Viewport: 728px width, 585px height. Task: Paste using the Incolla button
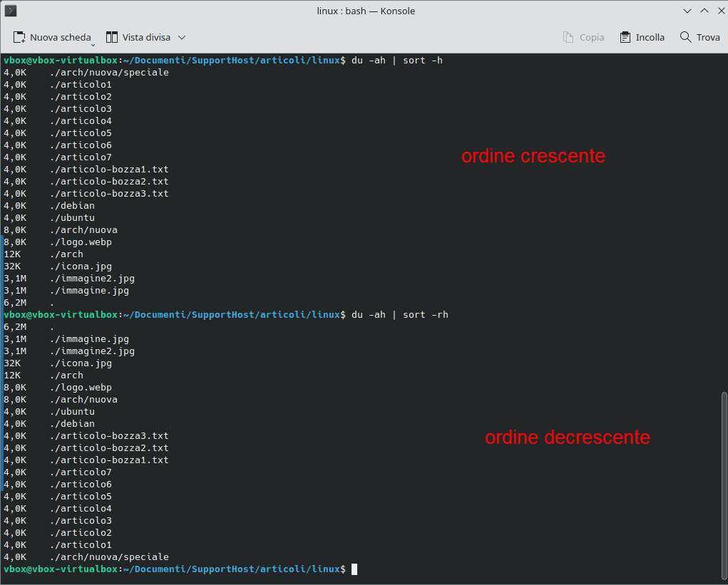642,37
